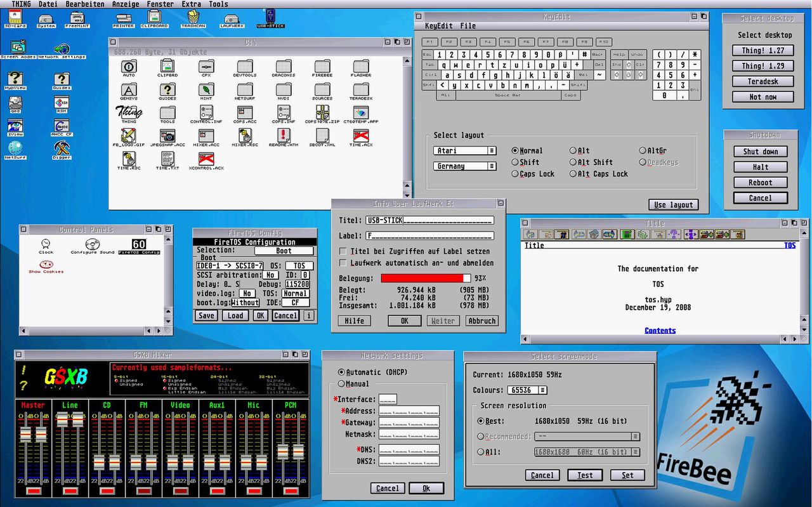Open the Configure Sound control panel

93,244
